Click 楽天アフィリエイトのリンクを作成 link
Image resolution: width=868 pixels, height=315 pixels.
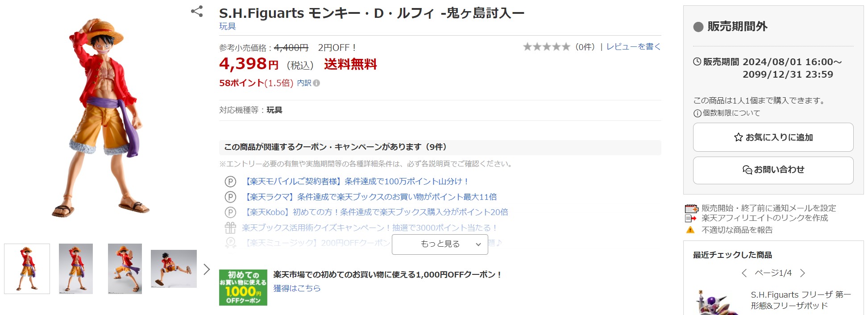point(764,218)
